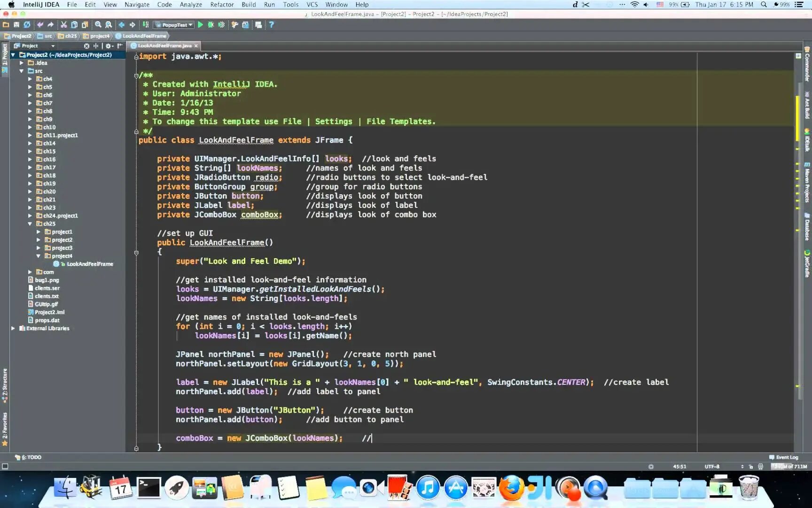Open Replace using the second magnifier icon

tap(109, 25)
